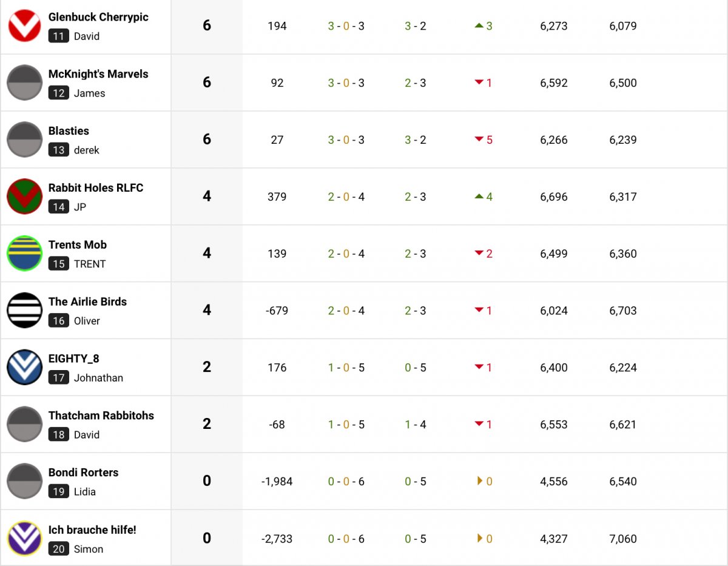Click Ich brauche hilfe! purple chevron logo
Image resolution: width=728 pixels, height=566 pixels.
point(24,538)
